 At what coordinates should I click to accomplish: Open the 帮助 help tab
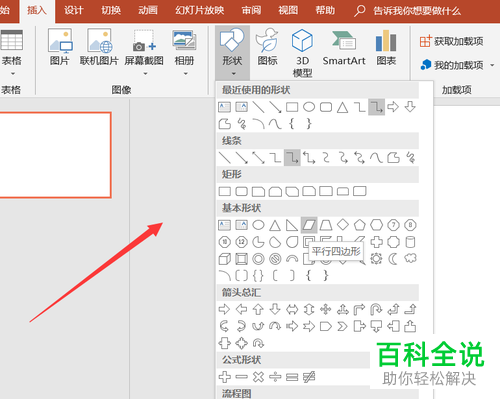325,11
